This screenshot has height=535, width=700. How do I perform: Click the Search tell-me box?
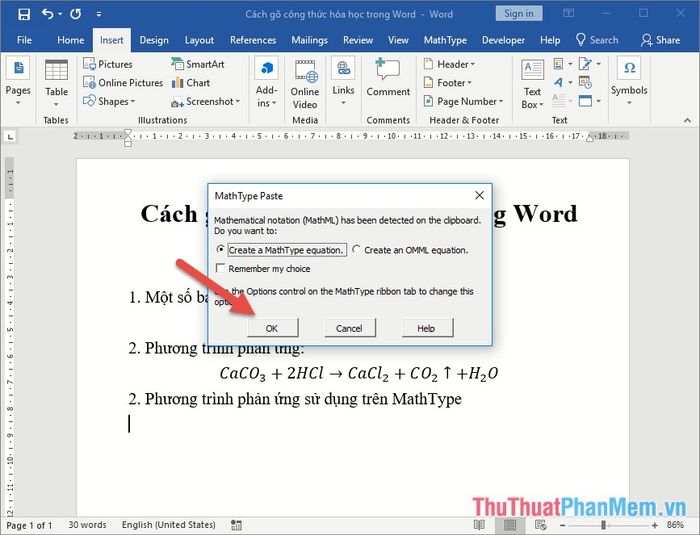597,40
